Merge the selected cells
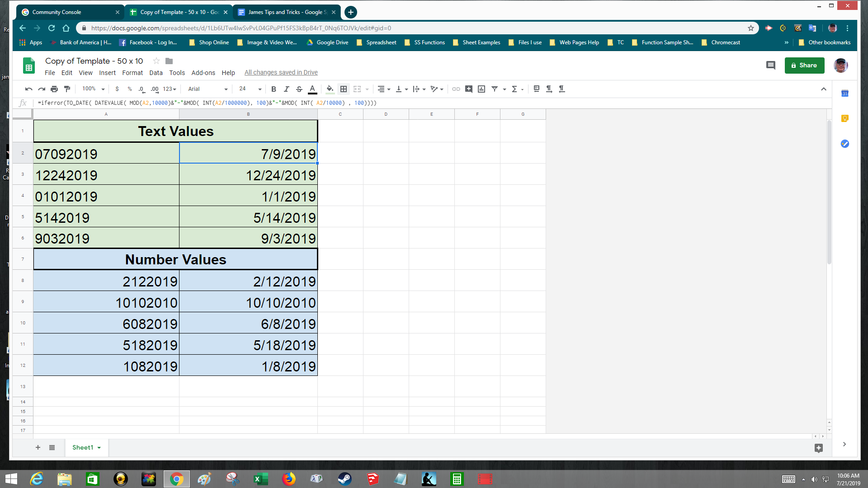868x488 pixels. point(357,89)
